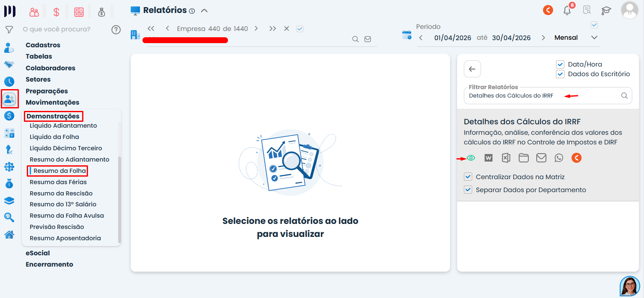Click the menu search box 'O que você procura?'
Image resolution: width=644 pixels, height=298 pixels.
tap(56, 29)
